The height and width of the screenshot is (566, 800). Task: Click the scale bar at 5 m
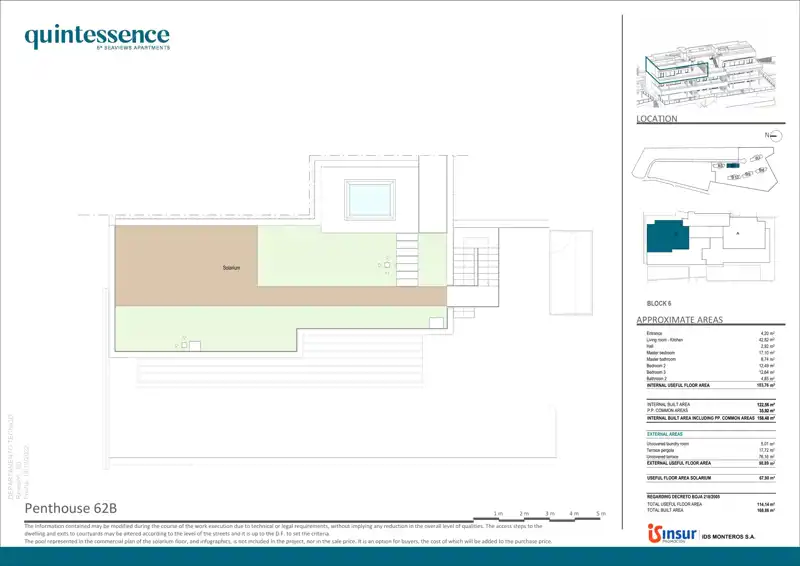click(600, 513)
